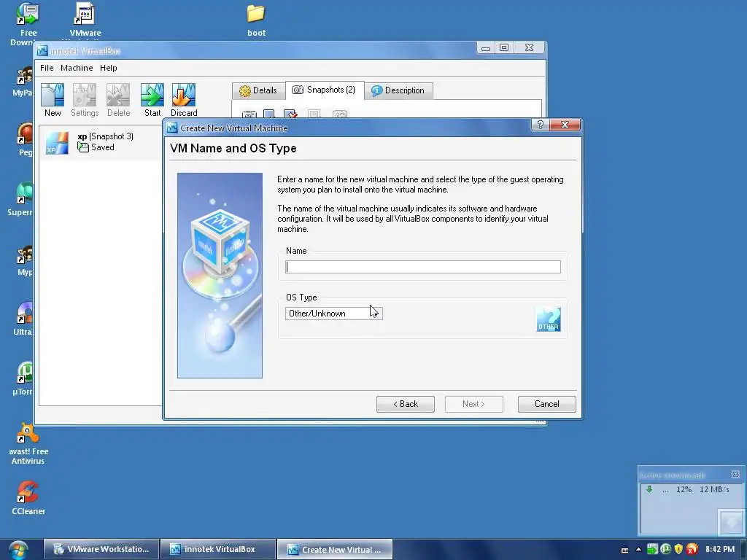This screenshot has width=747, height=560.
Task: Open the Machine menu in VirtualBox
Action: click(77, 68)
